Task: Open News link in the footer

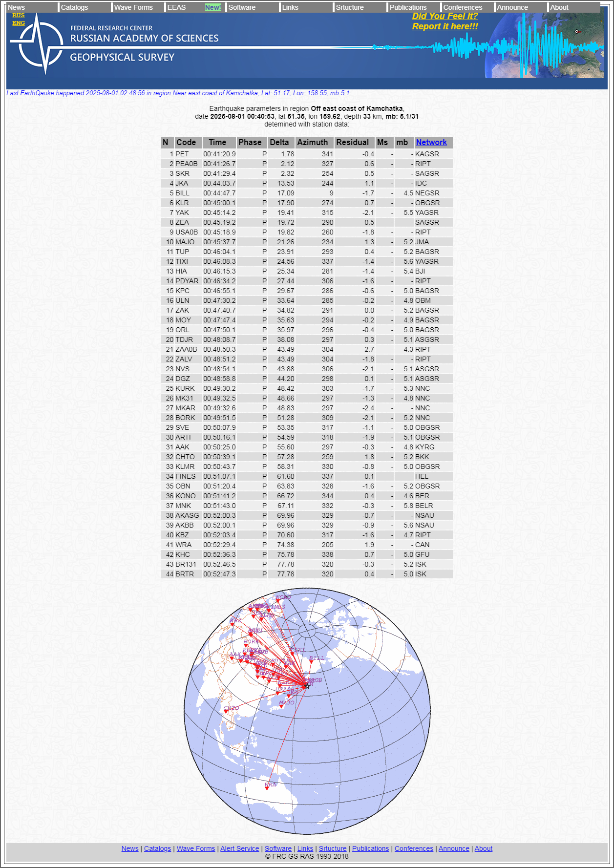Action: tap(130, 848)
